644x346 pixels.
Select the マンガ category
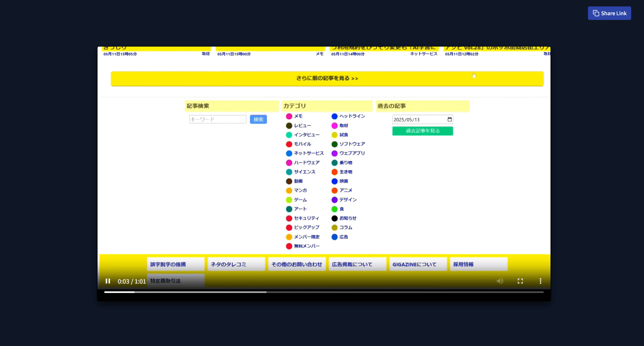296,190
